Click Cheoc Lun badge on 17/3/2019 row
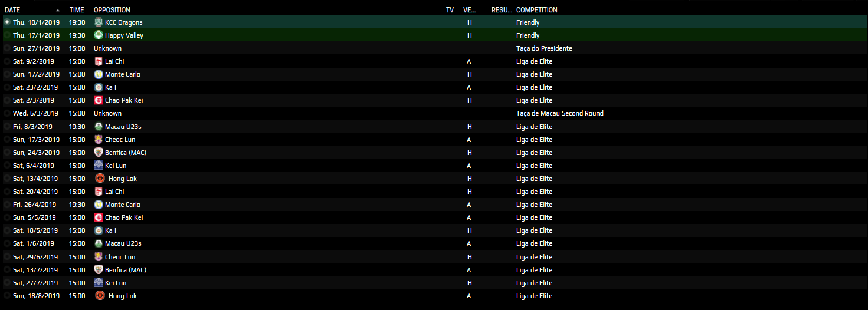Viewport: 868px width, 310px height. 99,140
